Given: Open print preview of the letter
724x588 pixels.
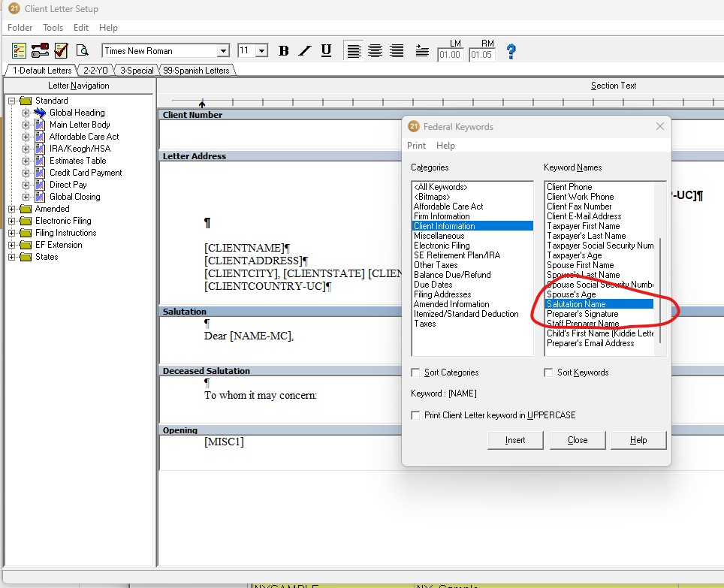Looking at the screenshot, I should 83,50.
